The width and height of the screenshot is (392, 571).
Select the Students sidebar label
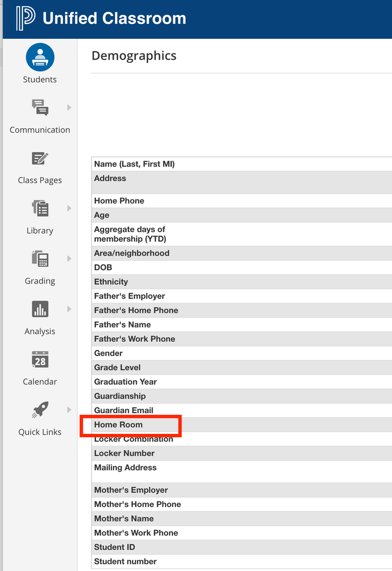tap(39, 79)
